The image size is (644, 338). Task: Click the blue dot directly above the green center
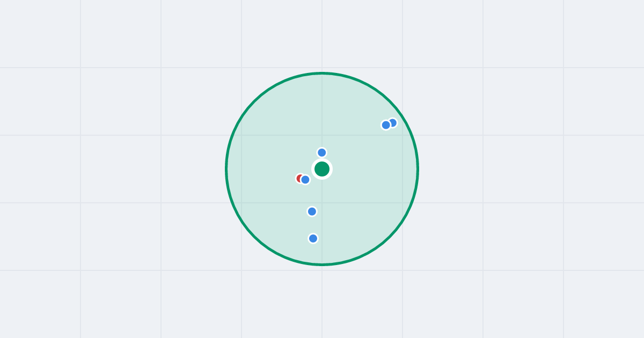click(x=322, y=152)
